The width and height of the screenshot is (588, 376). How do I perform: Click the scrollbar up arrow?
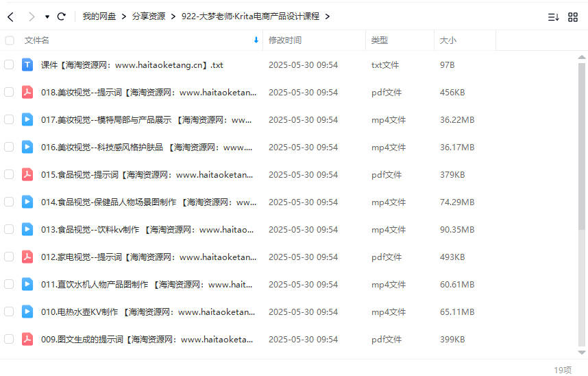tap(582, 57)
